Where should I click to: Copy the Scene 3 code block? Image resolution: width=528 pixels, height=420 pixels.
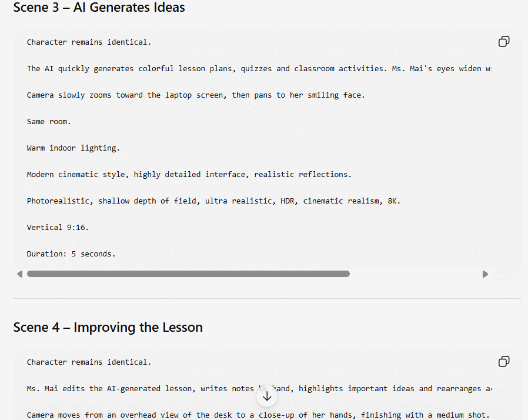[x=504, y=41]
